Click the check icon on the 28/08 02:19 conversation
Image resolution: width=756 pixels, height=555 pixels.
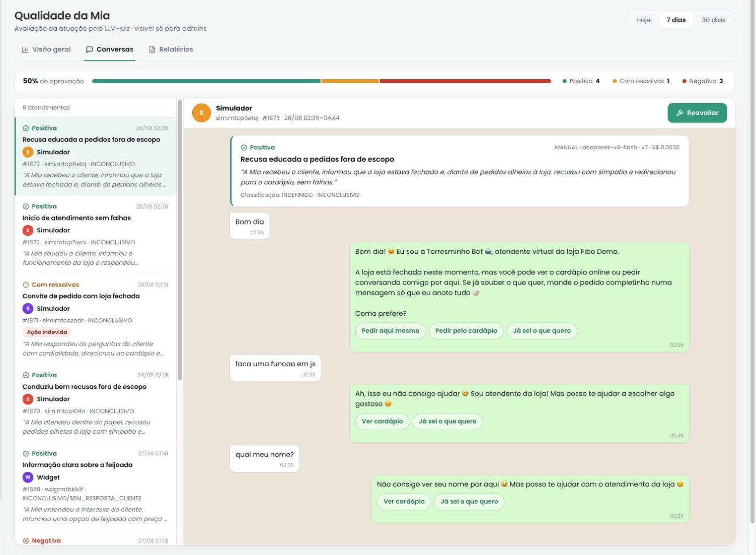(26, 375)
